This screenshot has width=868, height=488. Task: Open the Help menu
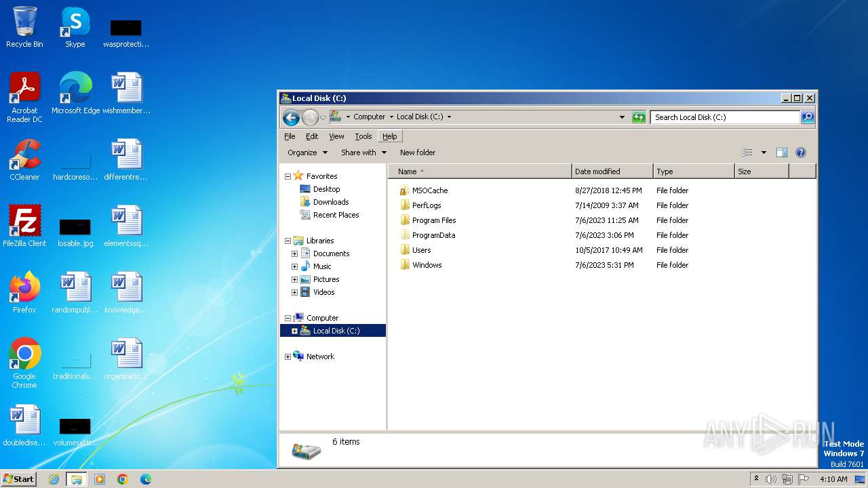[389, 136]
